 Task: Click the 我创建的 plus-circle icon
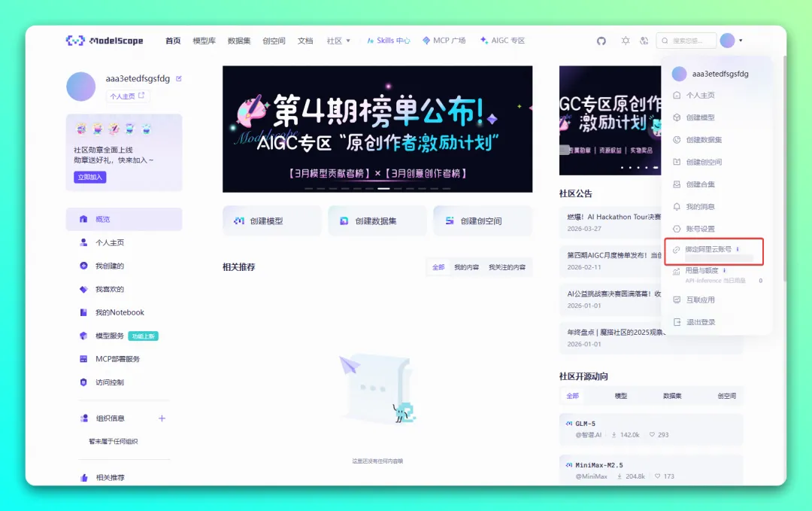pyautogui.click(x=83, y=266)
